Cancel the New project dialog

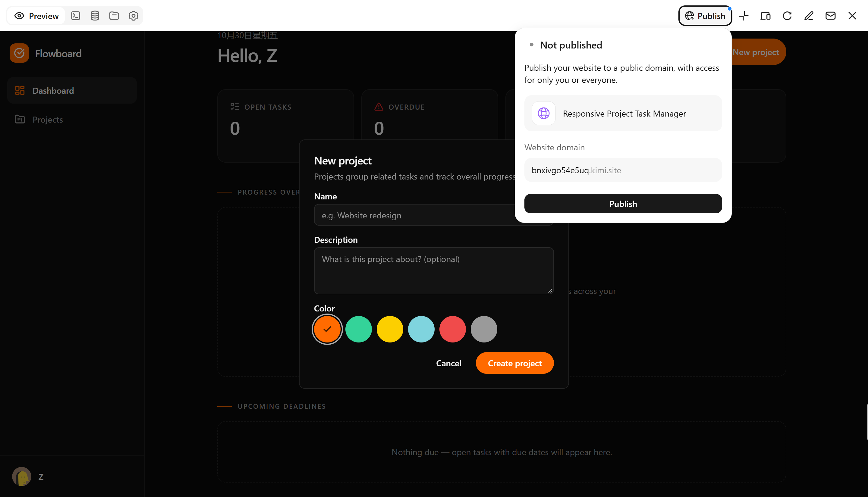point(448,363)
